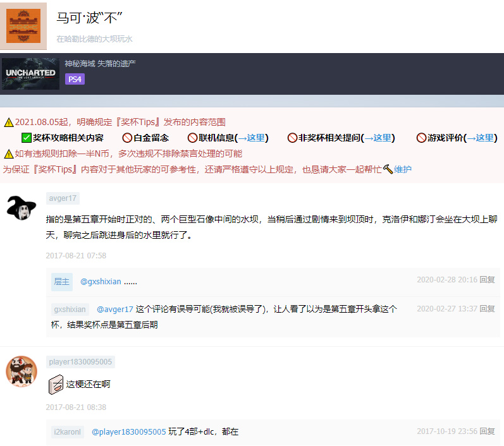Click the avatar of player1830095005

point(21,370)
